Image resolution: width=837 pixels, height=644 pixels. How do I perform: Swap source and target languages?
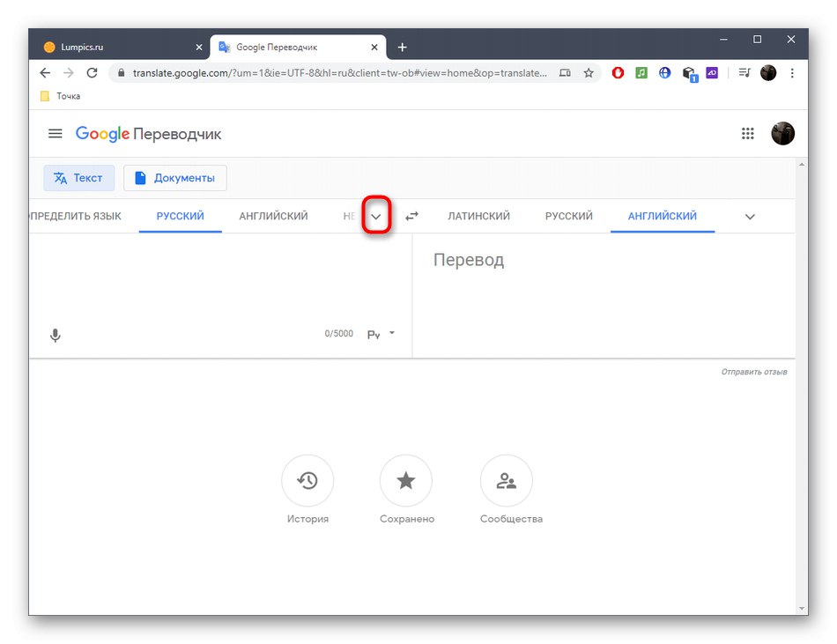tap(411, 216)
